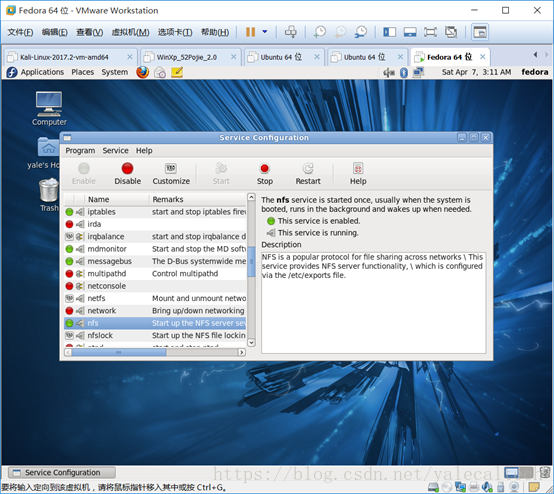The image size is (554, 494).
Task: Open the Trash desktop icon
Action: coord(49,195)
